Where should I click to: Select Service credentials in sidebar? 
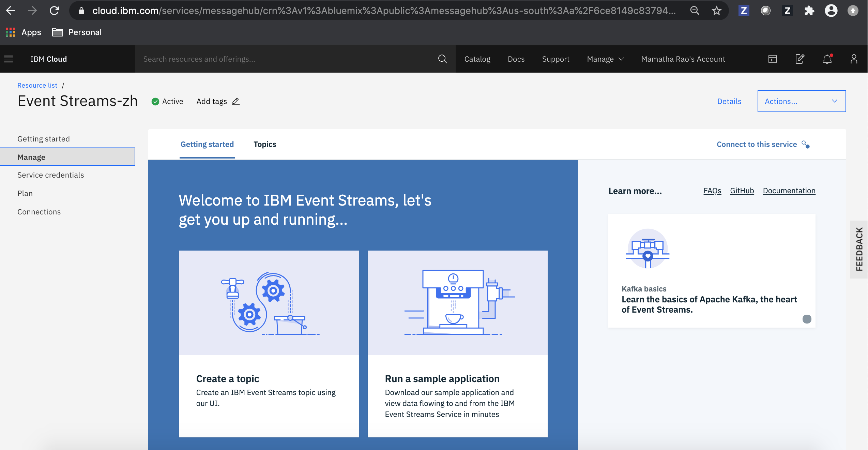click(51, 175)
